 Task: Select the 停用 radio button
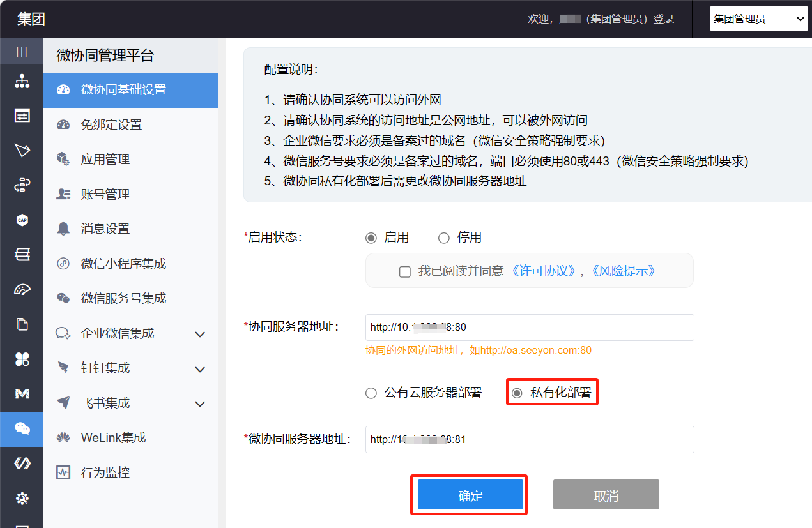tap(444, 238)
